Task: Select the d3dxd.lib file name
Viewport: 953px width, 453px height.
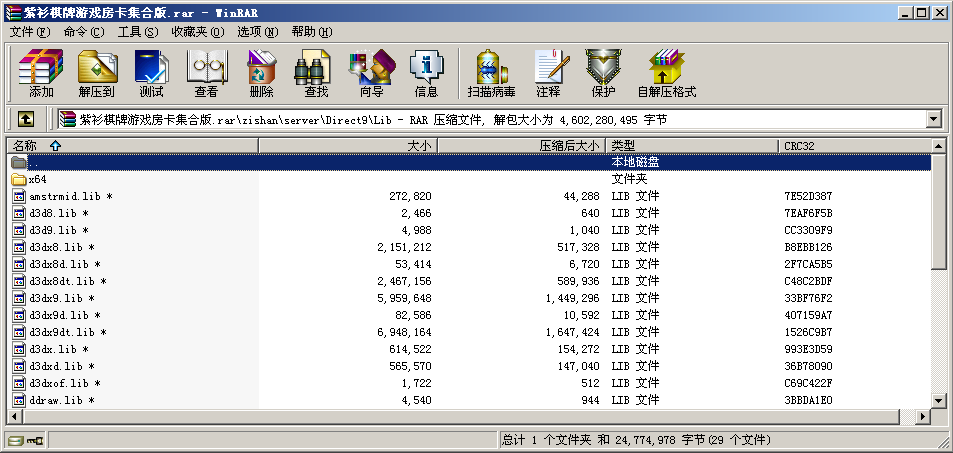Action: [61, 367]
